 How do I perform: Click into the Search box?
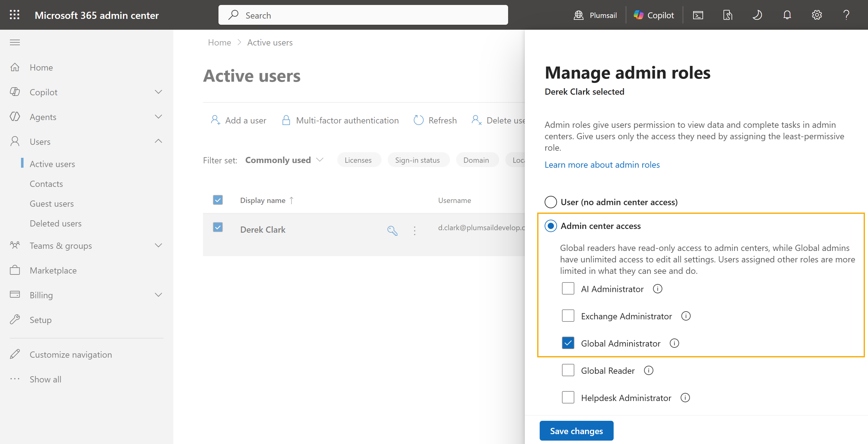363,15
